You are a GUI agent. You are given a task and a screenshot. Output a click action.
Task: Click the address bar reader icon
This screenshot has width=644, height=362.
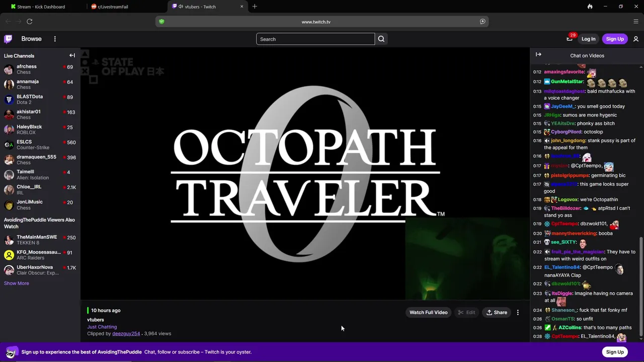[x=482, y=22]
